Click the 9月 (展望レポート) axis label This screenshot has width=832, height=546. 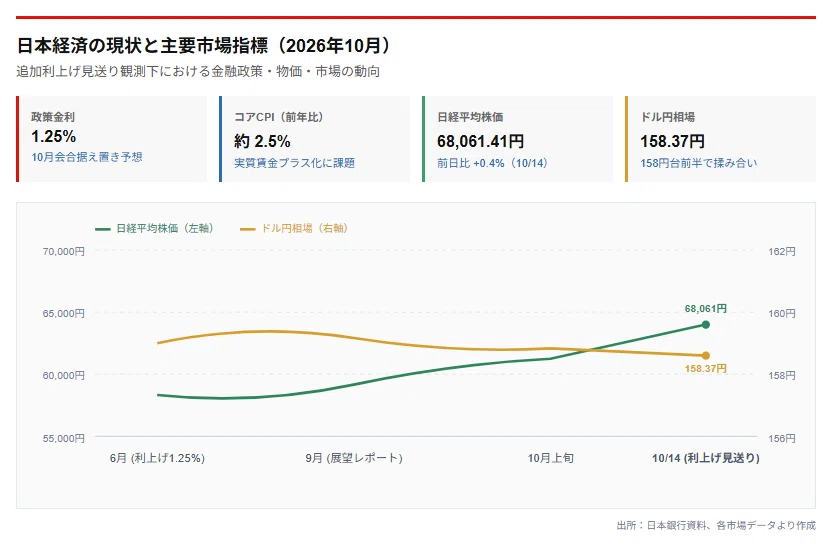click(x=354, y=458)
